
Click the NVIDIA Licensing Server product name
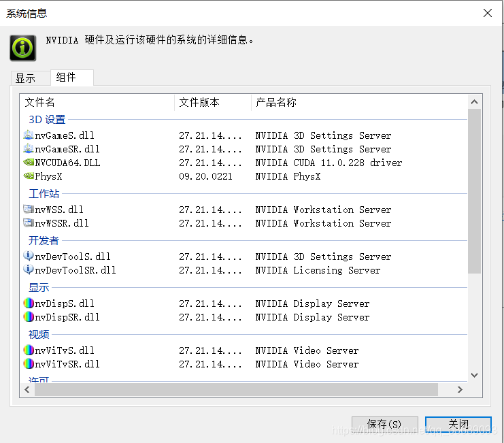[318, 270]
